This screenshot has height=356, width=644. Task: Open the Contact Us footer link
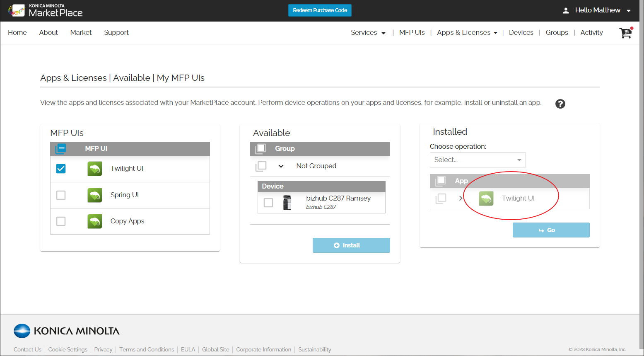click(27, 350)
